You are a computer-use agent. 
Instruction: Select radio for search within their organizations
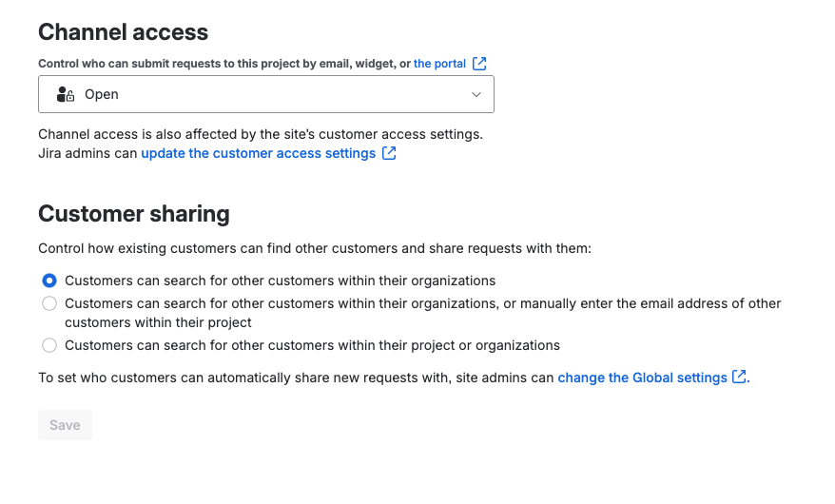[x=49, y=281]
